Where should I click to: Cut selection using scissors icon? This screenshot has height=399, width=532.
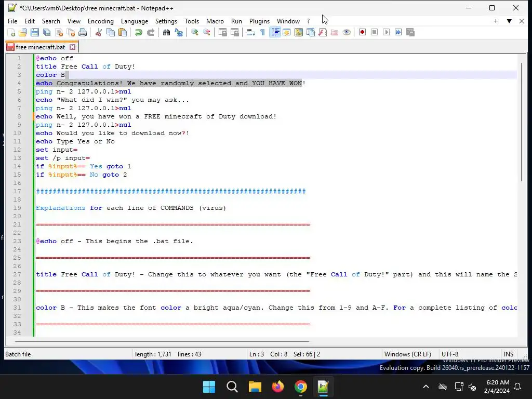(99, 32)
